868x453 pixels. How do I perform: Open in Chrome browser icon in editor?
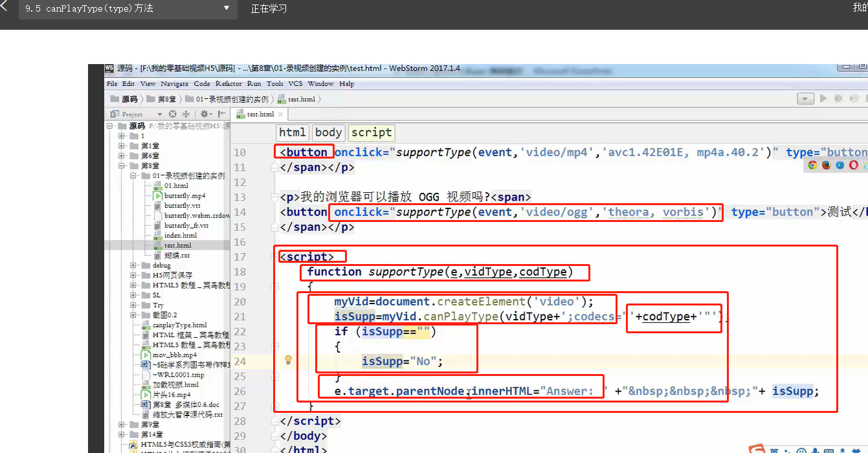(x=813, y=165)
